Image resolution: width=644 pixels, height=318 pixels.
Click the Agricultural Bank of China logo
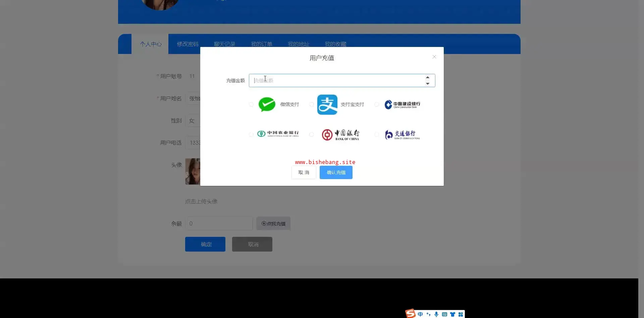click(278, 134)
